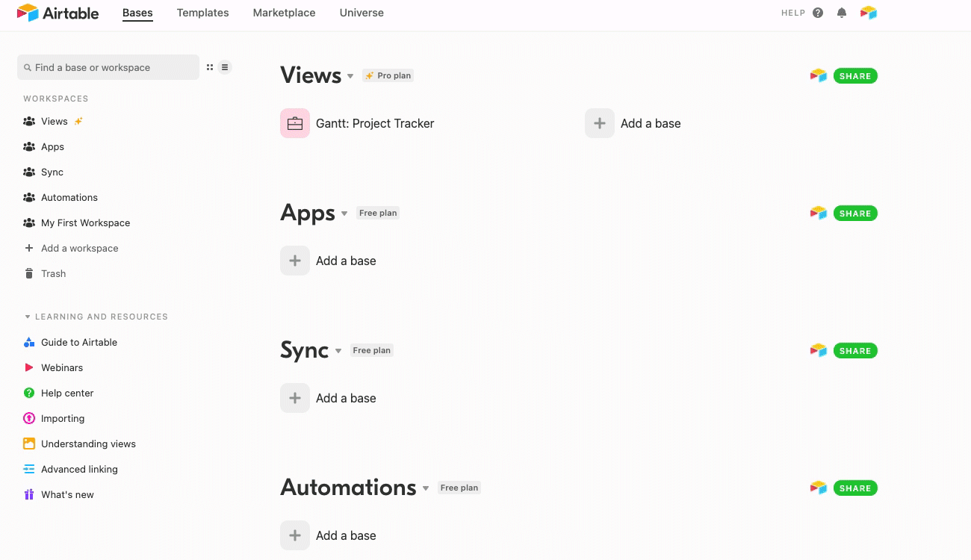Share the Sync workspace
Image resolution: width=971 pixels, height=560 pixels.
tap(855, 350)
